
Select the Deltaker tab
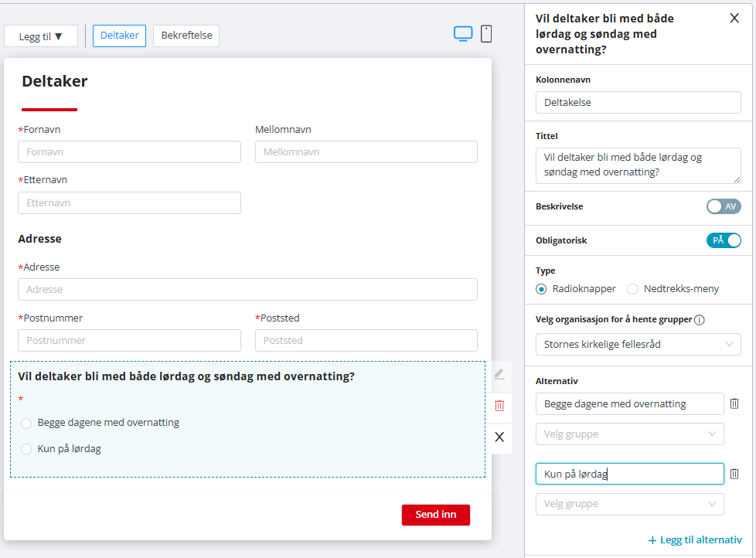(119, 36)
